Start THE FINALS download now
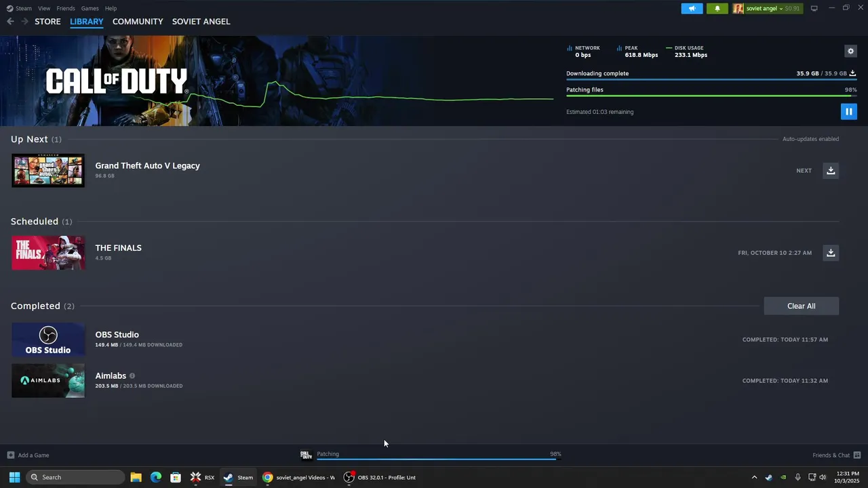Image resolution: width=868 pixels, height=488 pixels. tap(831, 253)
